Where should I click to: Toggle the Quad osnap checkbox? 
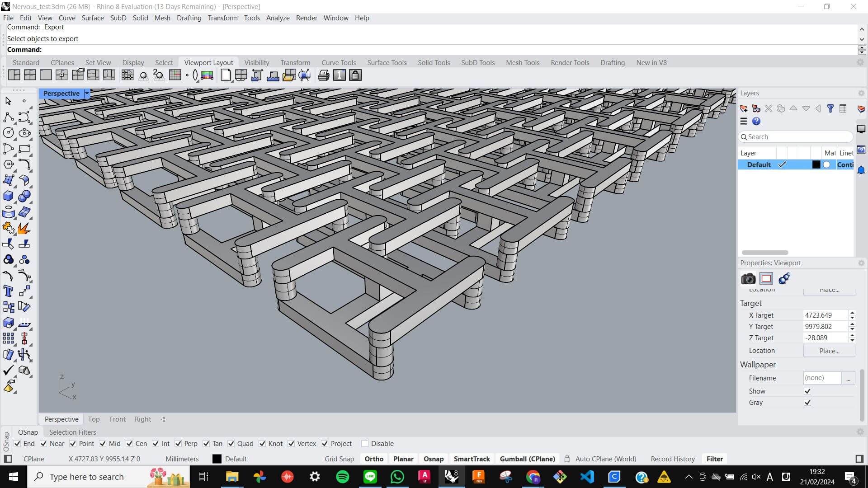[x=231, y=444]
